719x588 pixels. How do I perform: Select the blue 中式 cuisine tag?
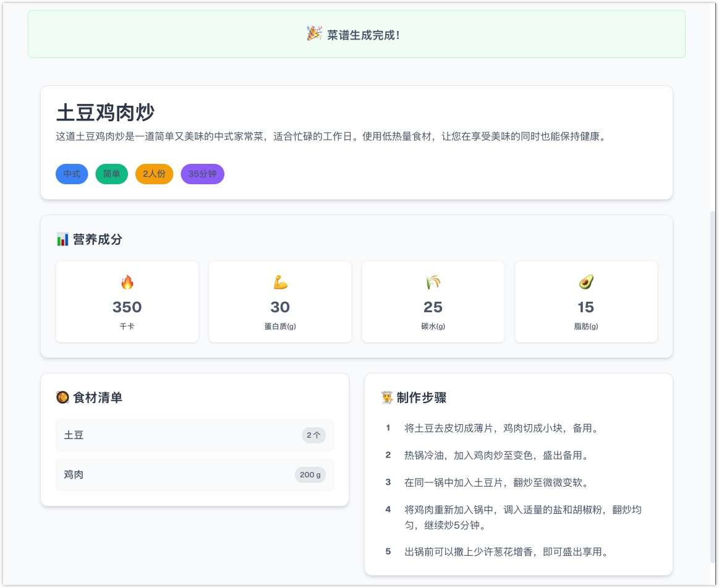coord(72,174)
